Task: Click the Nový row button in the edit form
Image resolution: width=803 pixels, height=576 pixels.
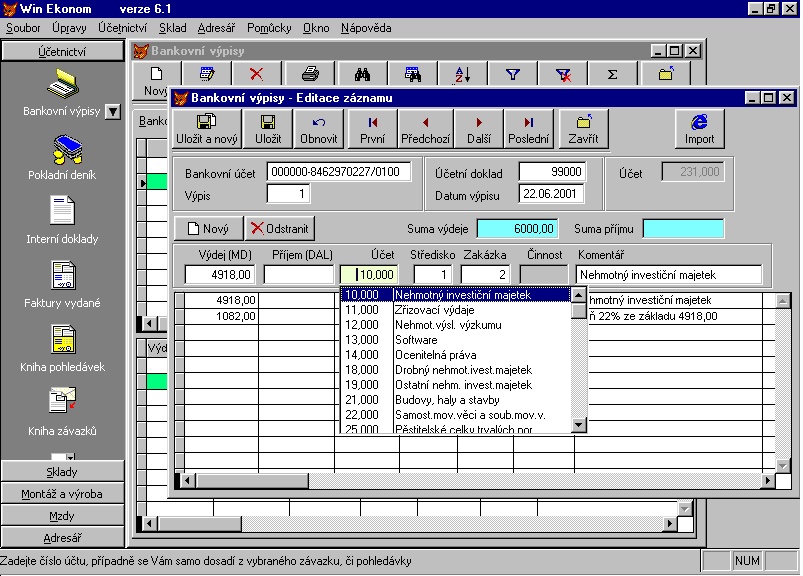Action: pos(208,228)
